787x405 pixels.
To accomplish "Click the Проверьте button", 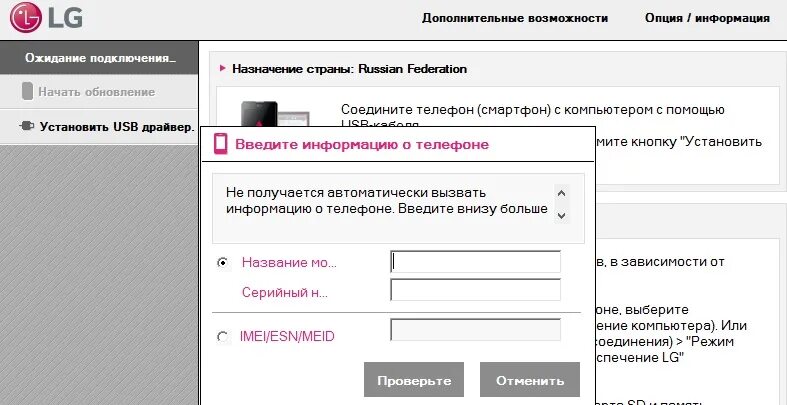I will (414, 380).
